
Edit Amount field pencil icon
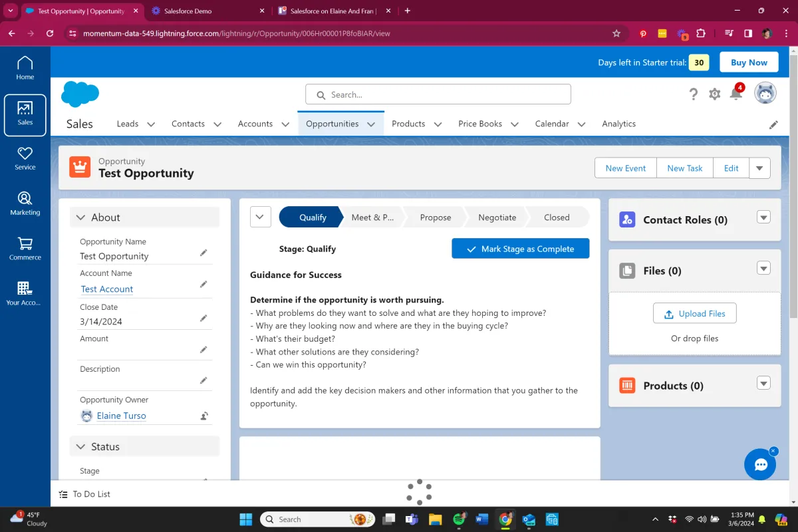click(x=203, y=350)
